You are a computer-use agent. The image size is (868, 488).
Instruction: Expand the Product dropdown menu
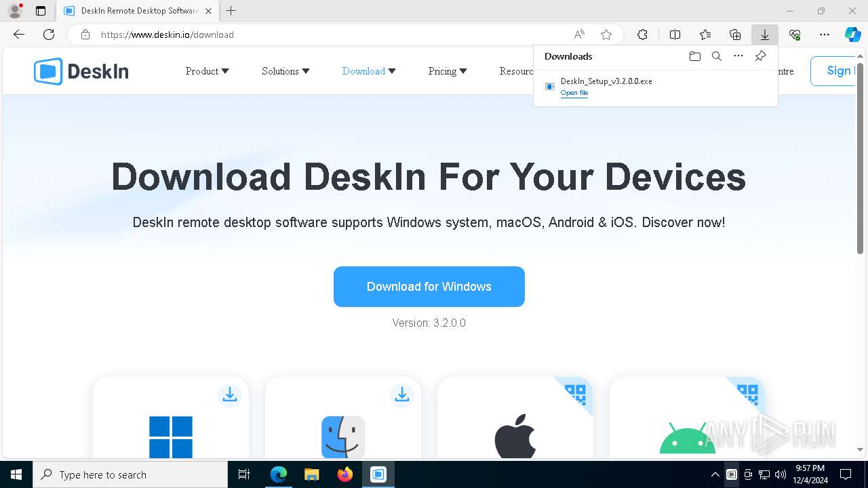pyautogui.click(x=207, y=71)
